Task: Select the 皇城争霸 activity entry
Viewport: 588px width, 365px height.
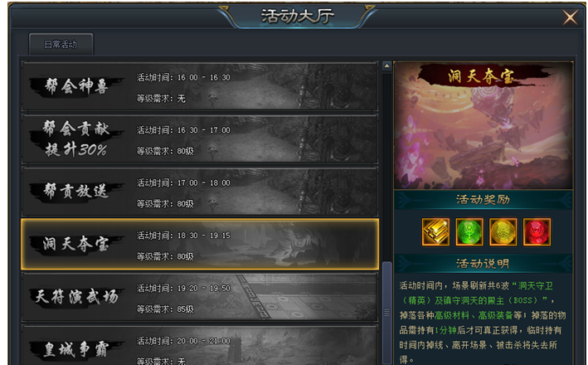Action: pyautogui.click(x=200, y=345)
